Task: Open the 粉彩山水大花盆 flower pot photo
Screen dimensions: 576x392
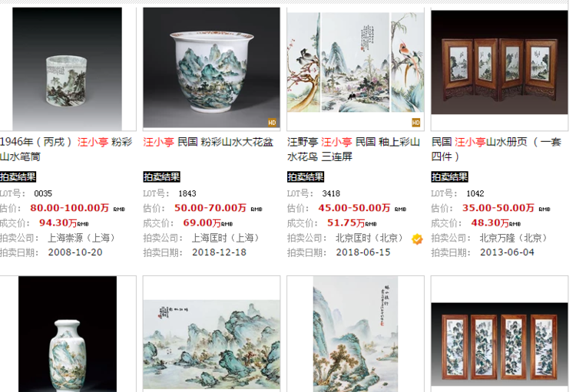Action: [212, 68]
